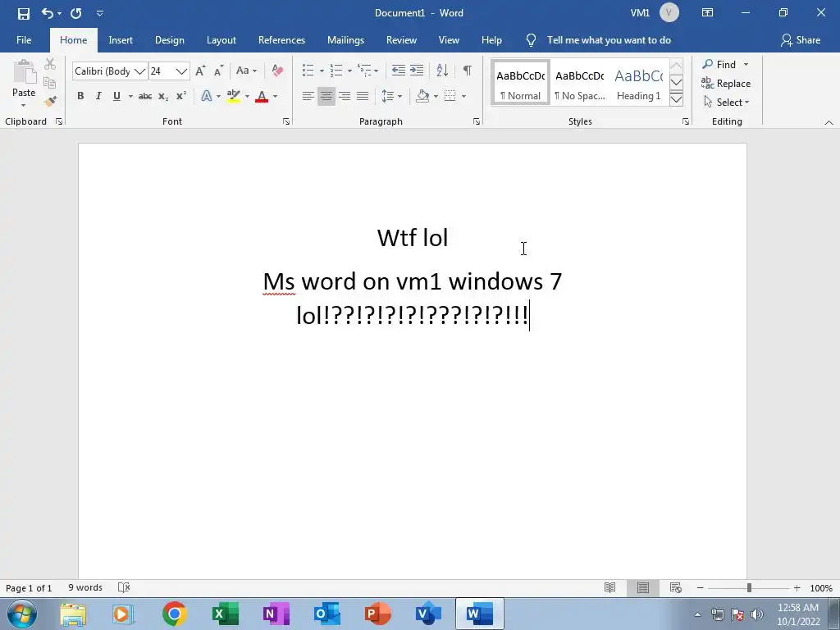Open Excel from the taskbar
Screen dimensions: 840x630
225,614
